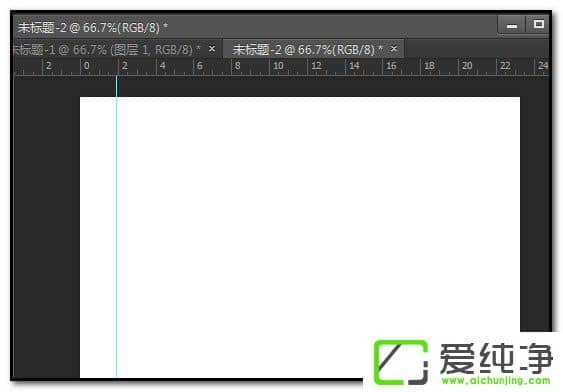This screenshot has height=392, width=563.
Task: Click the 4 mark on the horizontal ruler
Action: pyautogui.click(x=163, y=66)
